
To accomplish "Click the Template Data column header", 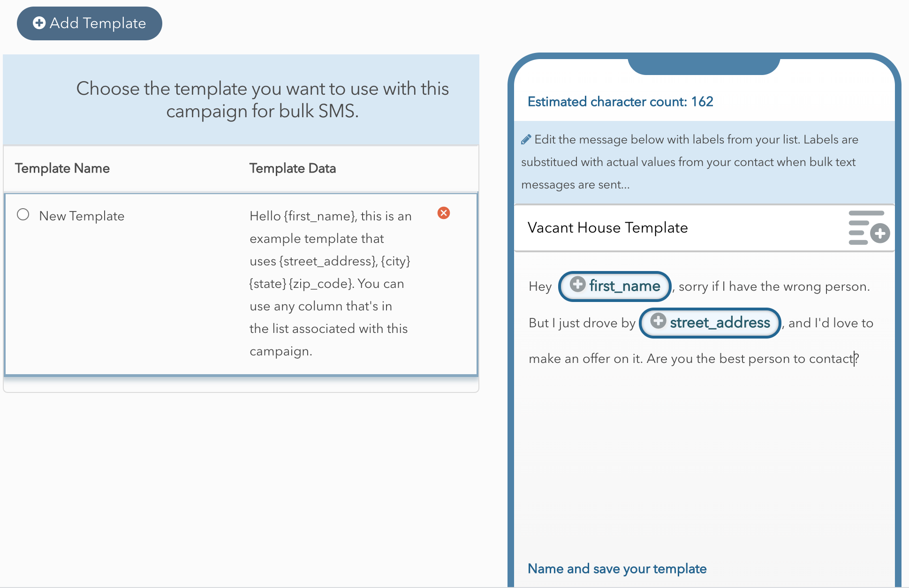I will coord(293,168).
